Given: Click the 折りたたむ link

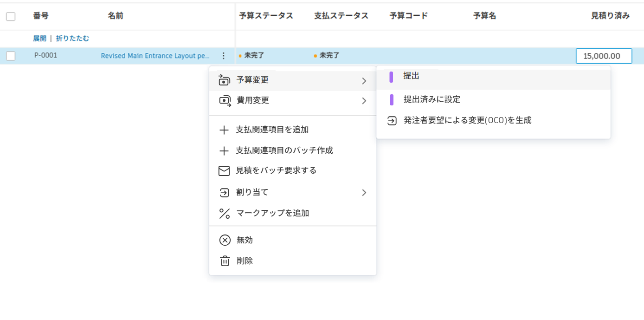Looking at the screenshot, I should click(72, 38).
